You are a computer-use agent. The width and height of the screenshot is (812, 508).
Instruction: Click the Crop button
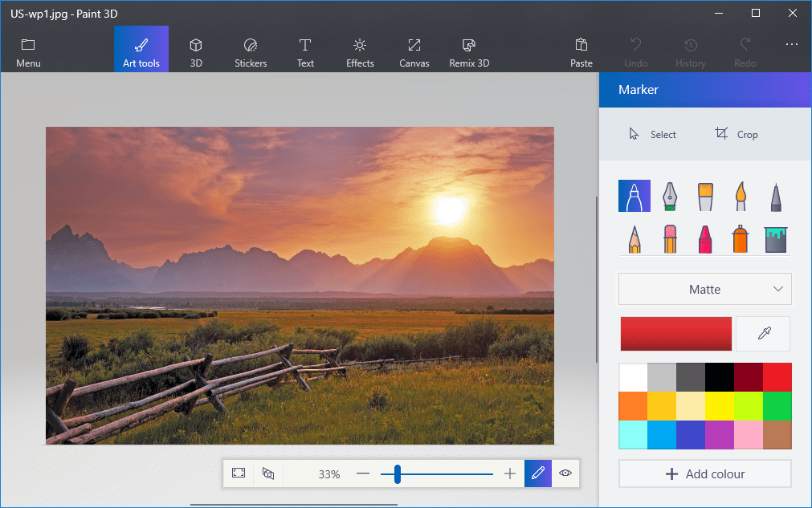tap(737, 134)
